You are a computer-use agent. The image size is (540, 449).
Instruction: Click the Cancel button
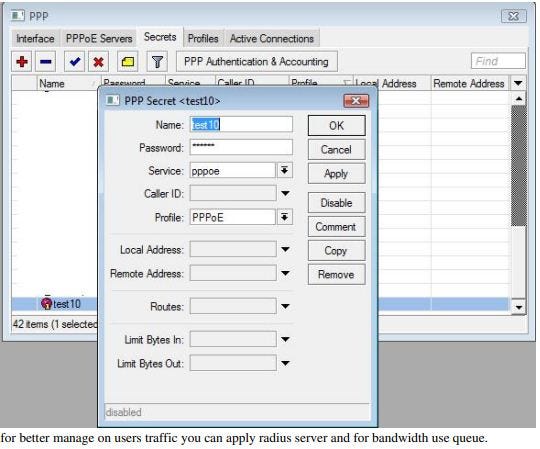point(336,149)
